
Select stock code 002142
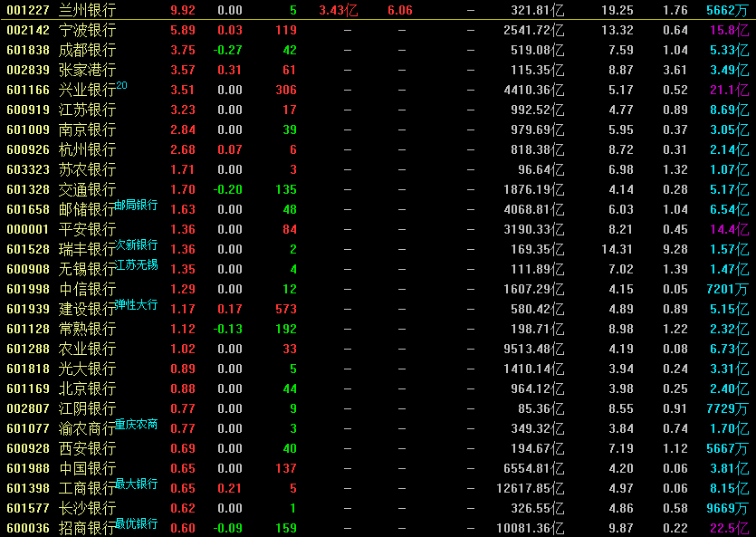click(28, 30)
